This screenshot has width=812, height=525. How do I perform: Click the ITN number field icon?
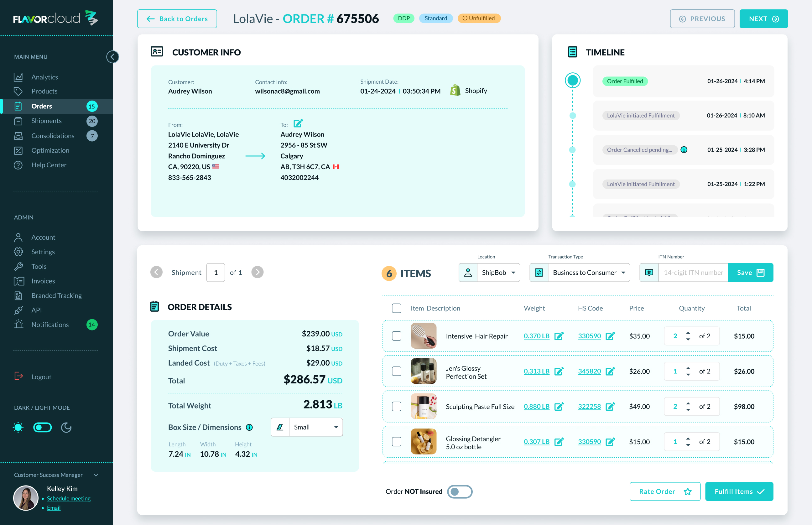[649, 273]
